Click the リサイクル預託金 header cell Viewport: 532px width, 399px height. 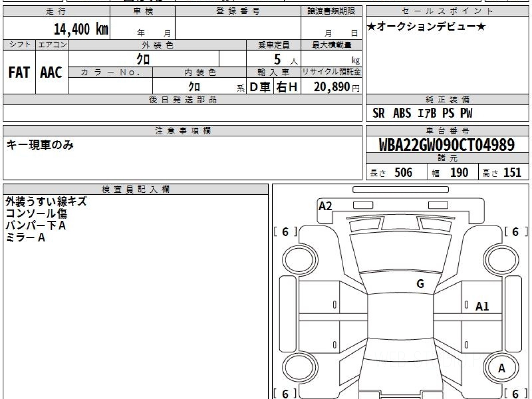click(x=332, y=72)
